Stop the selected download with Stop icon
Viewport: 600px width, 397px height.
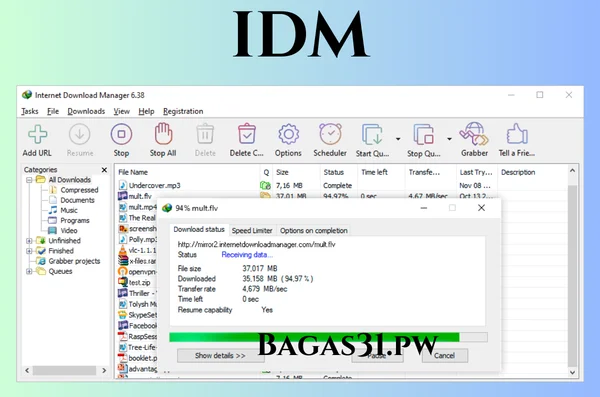pos(121,134)
